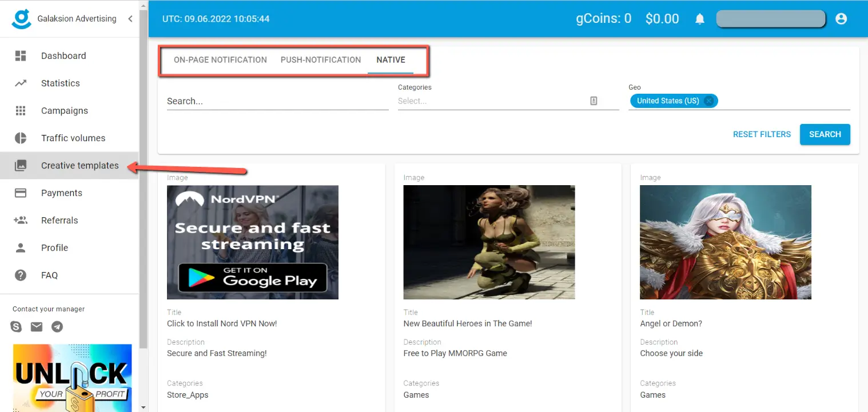The height and width of the screenshot is (412, 868).
Task: Open the user account avatar icon
Action: 841,19
